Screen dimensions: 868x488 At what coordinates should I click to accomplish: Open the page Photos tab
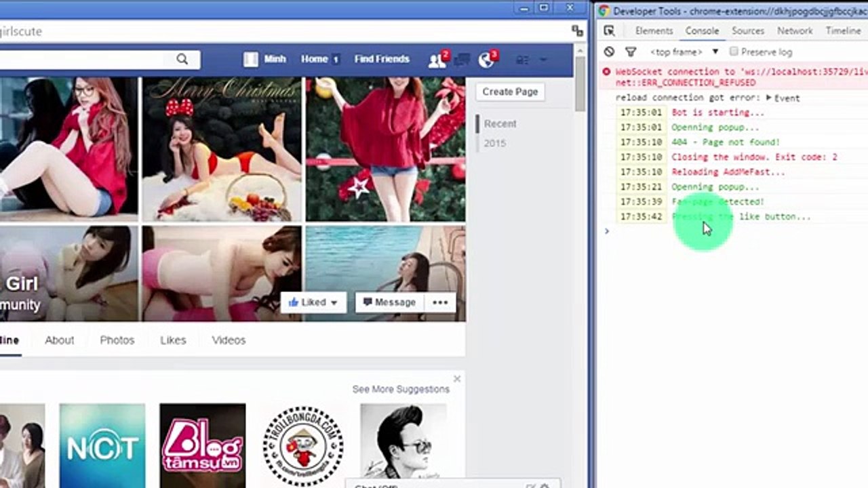tap(117, 340)
